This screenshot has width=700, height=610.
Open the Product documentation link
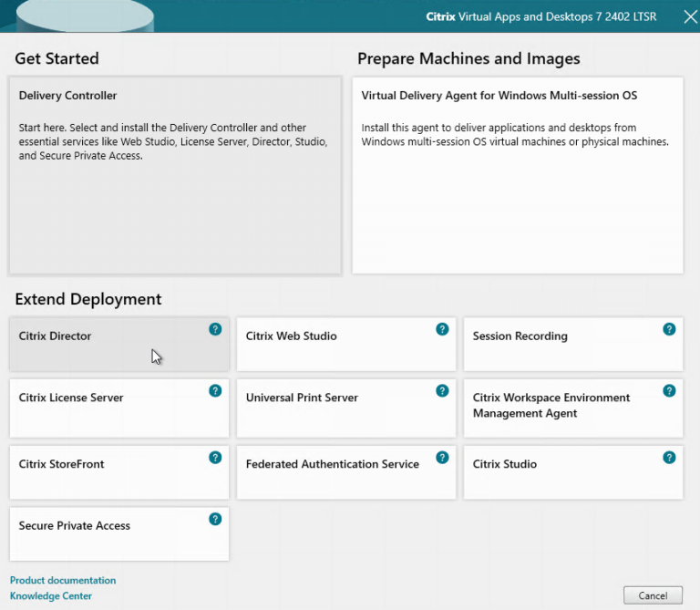pos(63,580)
